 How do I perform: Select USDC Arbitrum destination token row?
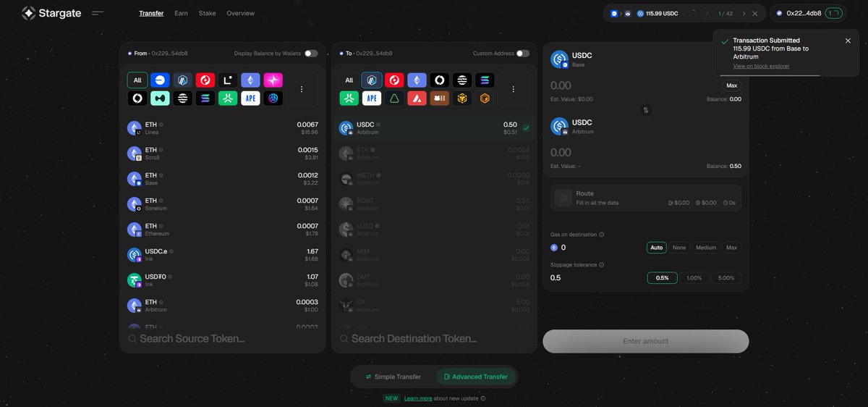coord(434,128)
